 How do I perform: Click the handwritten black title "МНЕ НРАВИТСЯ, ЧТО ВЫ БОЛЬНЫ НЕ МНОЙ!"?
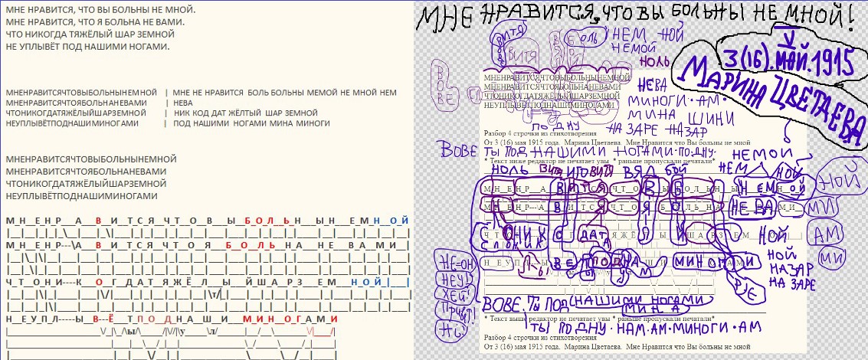[x=635, y=19]
